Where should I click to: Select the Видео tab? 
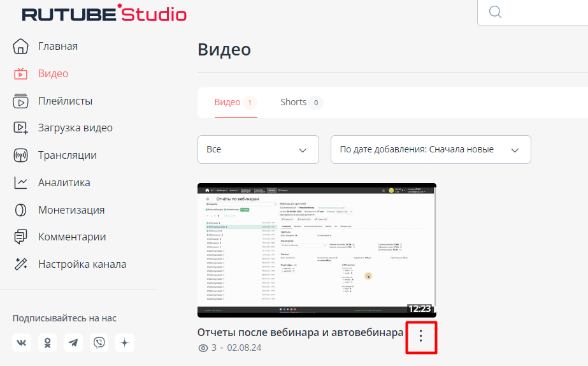click(227, 103)
